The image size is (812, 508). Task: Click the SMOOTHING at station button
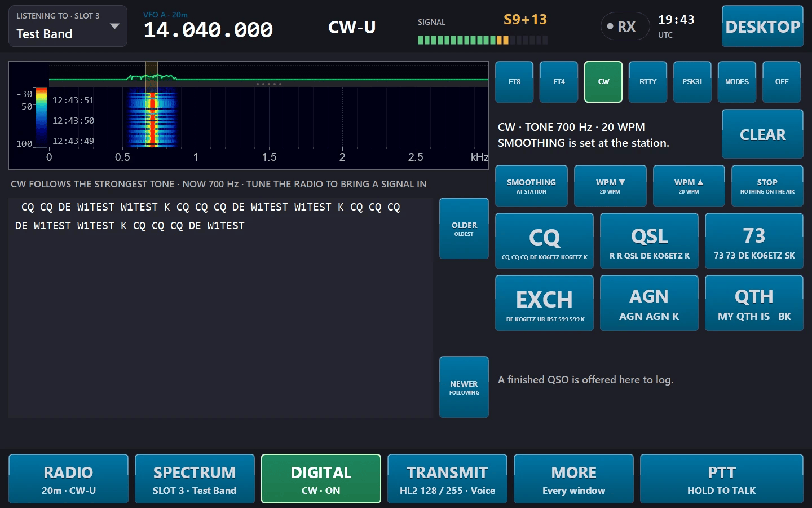pyautogui.click(x=531, y=186)
